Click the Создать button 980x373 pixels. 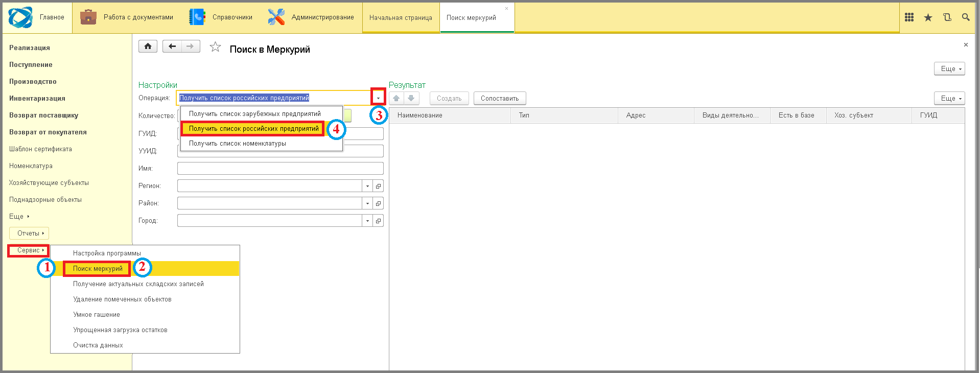click(x=449, y=98)
